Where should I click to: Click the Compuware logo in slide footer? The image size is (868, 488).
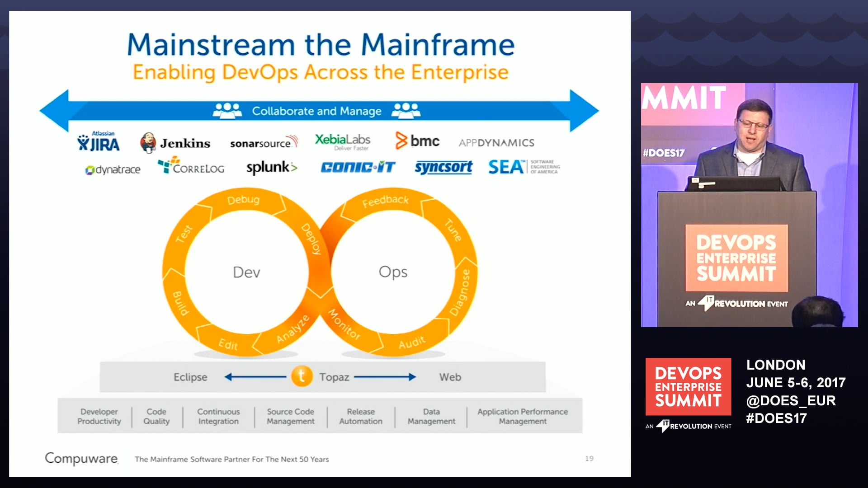[81, 458]
